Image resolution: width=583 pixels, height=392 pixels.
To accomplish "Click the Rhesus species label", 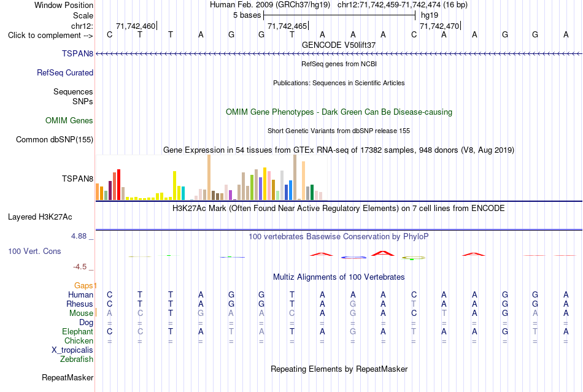I will tap(80, 304).
